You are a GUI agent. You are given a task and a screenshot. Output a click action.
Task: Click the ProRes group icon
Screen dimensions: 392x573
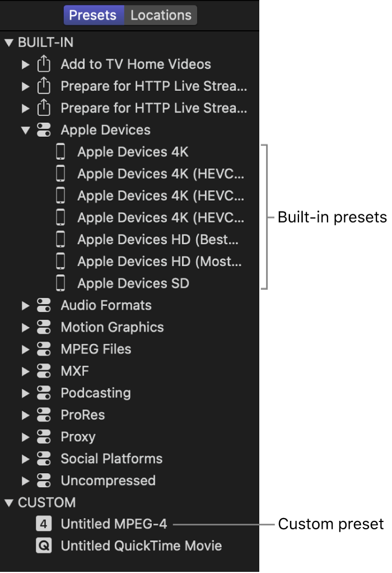[44, 414]
